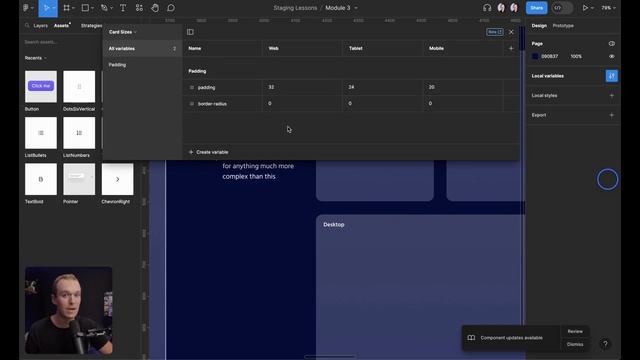Switch to the Prototype tab
Screen dimensions: 640x360
[563, 26]
